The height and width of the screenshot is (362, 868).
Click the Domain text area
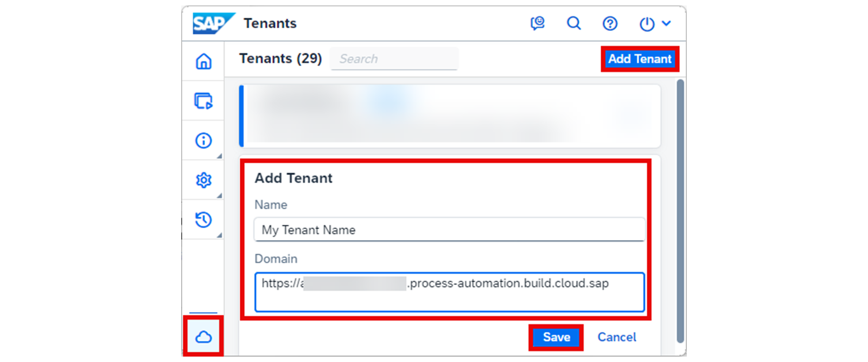449,292
